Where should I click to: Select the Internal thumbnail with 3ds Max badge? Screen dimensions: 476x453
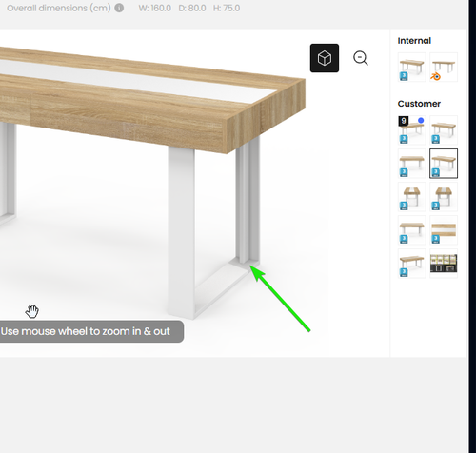click(411, 68)
